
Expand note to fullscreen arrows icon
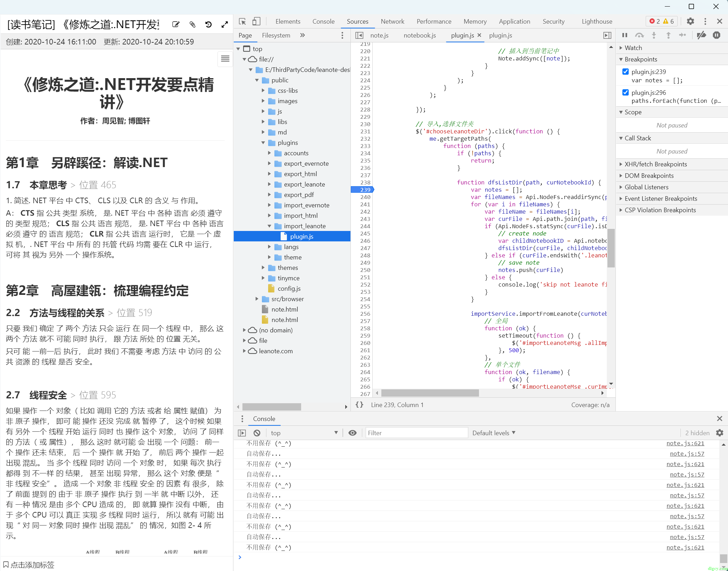pyautogui.click(x=225, y=24)
